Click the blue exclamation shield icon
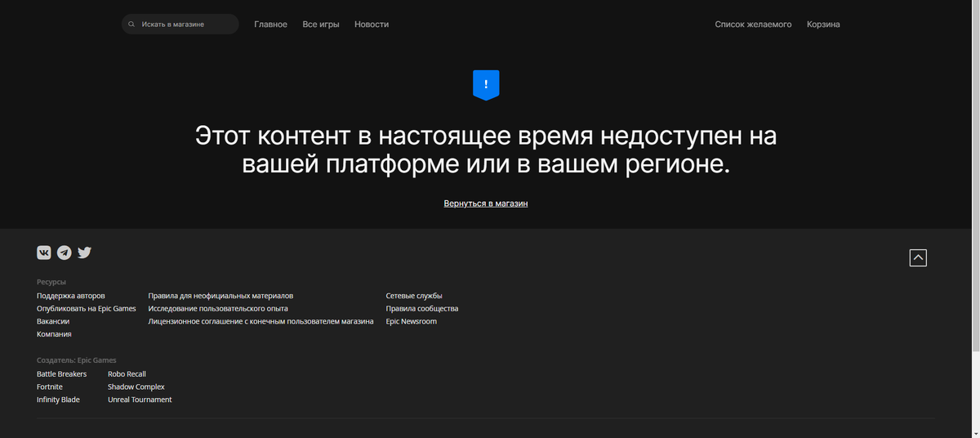The image size is (980, 438). point(486,85)
